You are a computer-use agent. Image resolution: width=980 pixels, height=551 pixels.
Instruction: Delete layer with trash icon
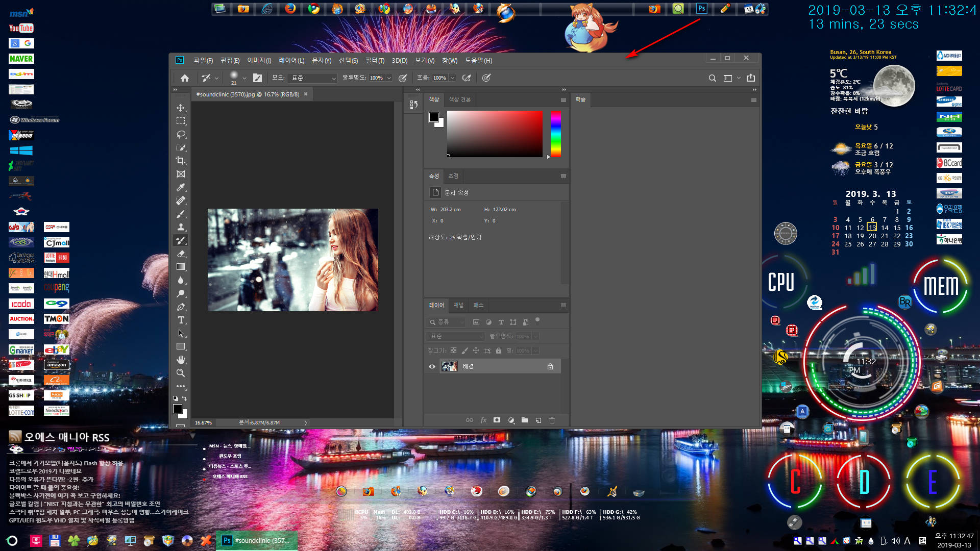(x=552, y=420)
